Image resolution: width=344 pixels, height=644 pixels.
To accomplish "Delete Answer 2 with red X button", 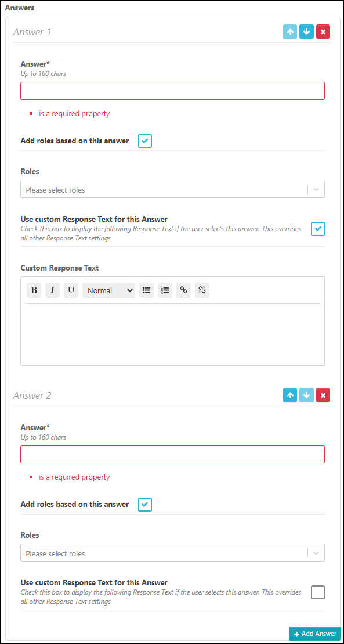I will click(x=323, y=395).
